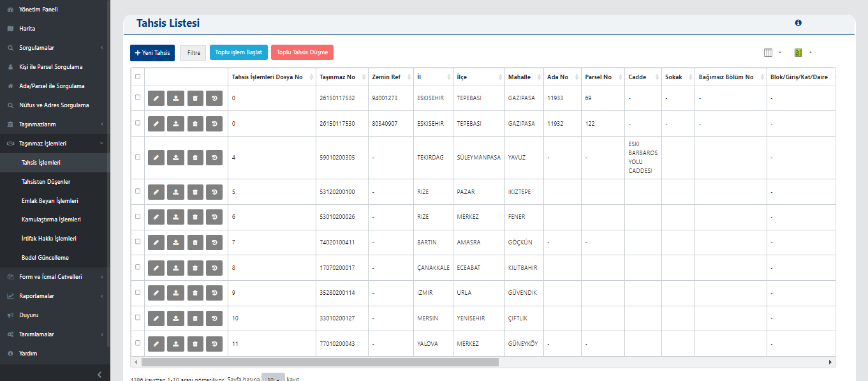Expand the Raporlamalar sidebar menu
This screenshot has width=868, height=381.
coord(54,296)
